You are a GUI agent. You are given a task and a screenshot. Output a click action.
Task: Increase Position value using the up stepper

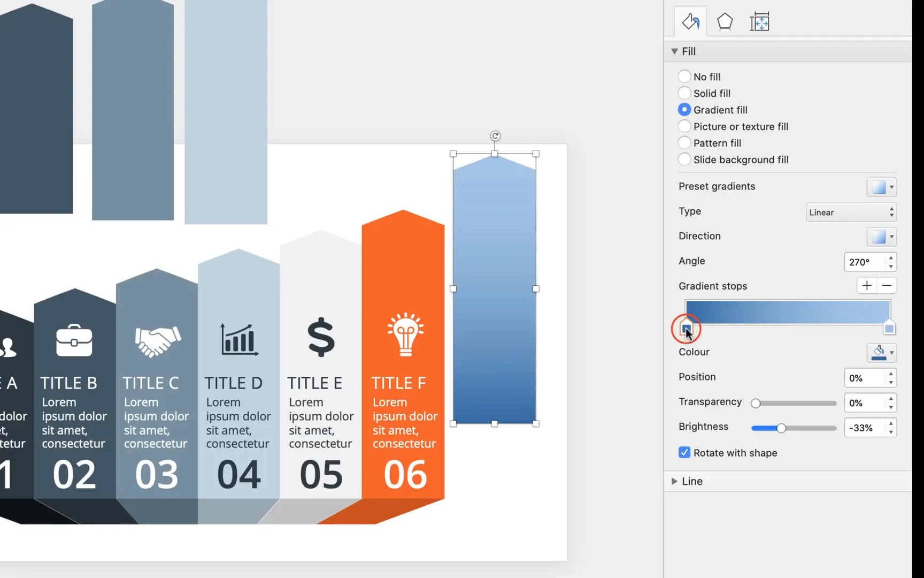point(890,375)
